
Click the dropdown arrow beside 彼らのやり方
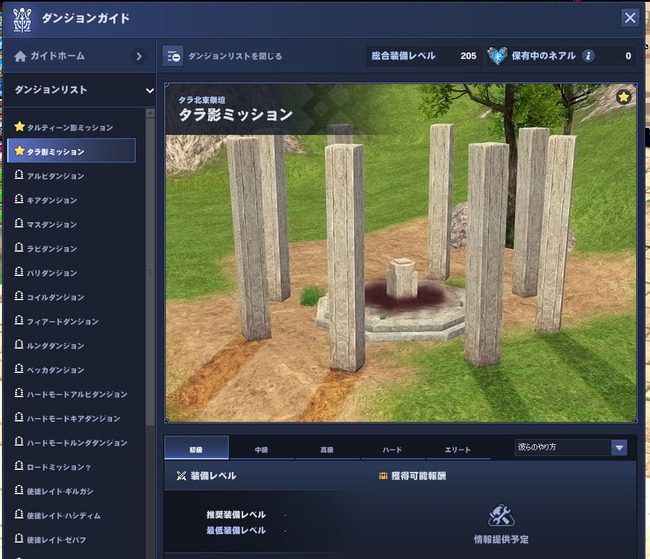pos(619,448)
